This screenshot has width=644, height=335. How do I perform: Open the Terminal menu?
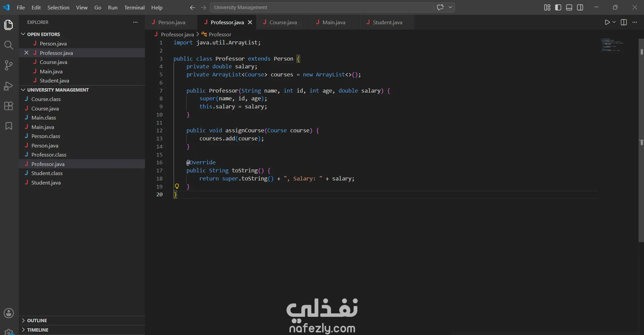134,7
